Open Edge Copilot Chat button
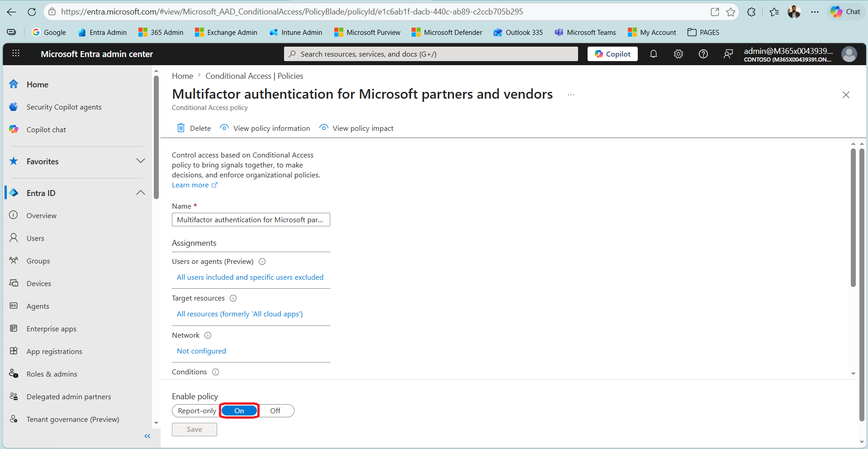This screenshot has width=868, height=449. click(845, 12)
